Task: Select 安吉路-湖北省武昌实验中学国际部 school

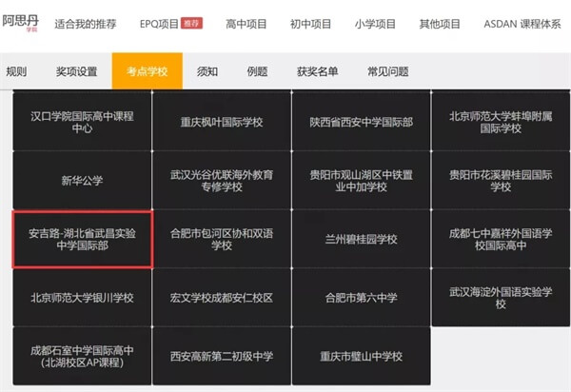Action: coord(82,239)
